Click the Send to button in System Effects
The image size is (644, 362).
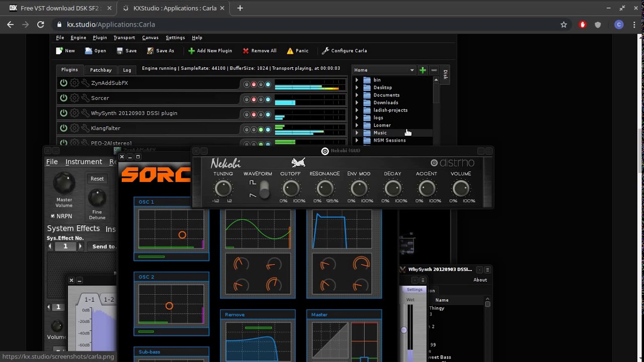pyautogui.click(x=104, y=246)
